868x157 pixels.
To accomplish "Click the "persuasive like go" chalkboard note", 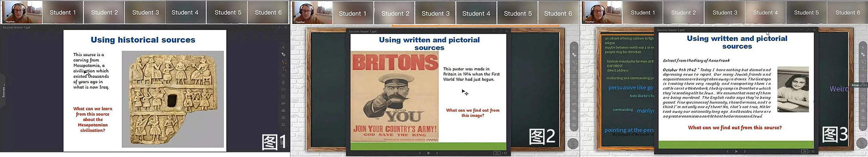I will coord(630,88).
